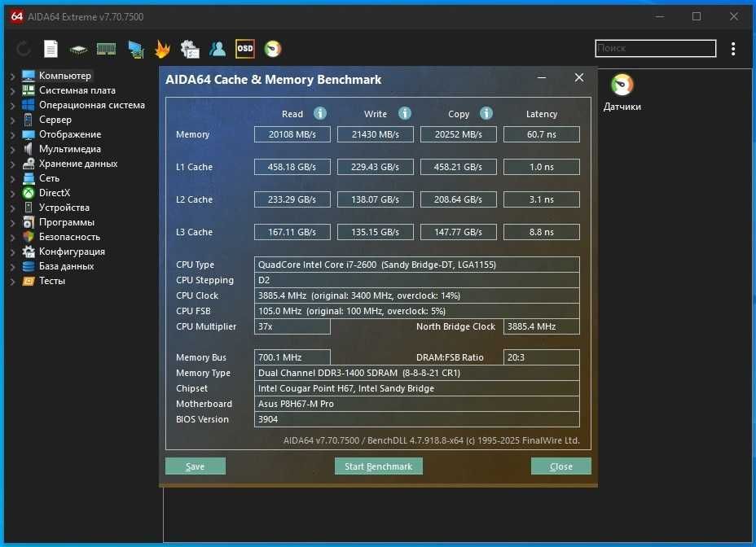Screen dimensions: 756x547
Task: Click the Copy info icon
Action: point(486,113)
